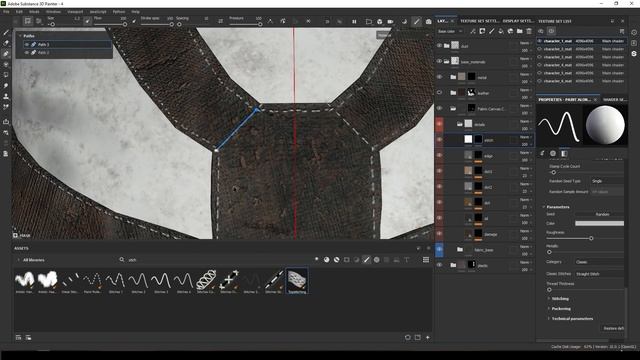This screenshot has height=360, width=640.
Task: Switch to Display Settings tab
Action: pyautogui.click(x=518, y=21)
